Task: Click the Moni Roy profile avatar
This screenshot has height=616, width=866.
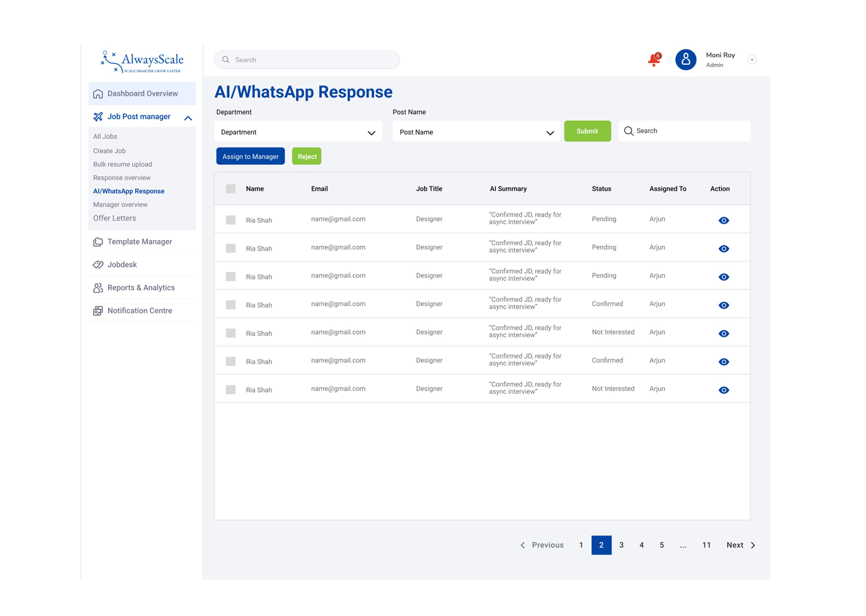Action: click(686, 60)
